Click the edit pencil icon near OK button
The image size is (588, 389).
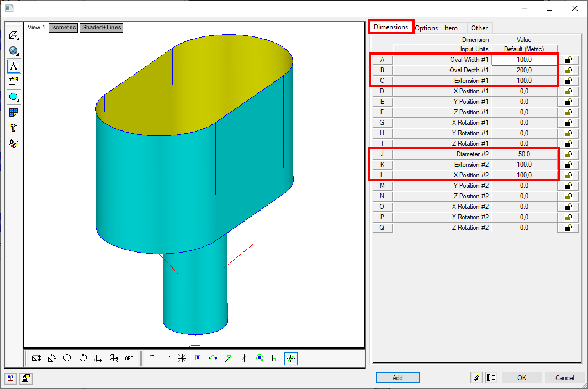476,377
